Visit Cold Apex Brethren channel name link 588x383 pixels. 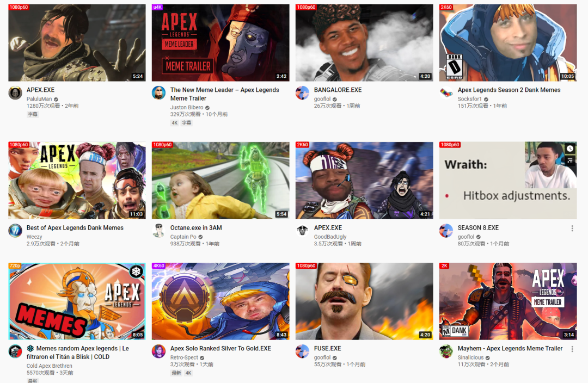(x=50, y=366)
